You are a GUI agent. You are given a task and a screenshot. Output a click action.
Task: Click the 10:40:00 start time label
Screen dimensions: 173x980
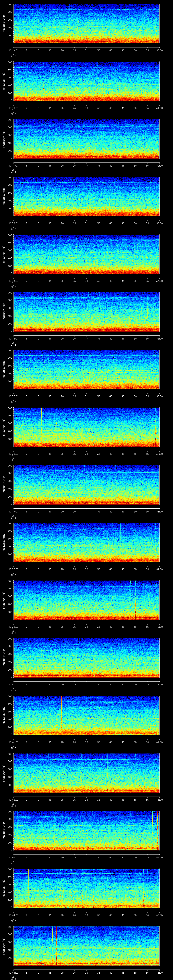click(x=13, y=684)
